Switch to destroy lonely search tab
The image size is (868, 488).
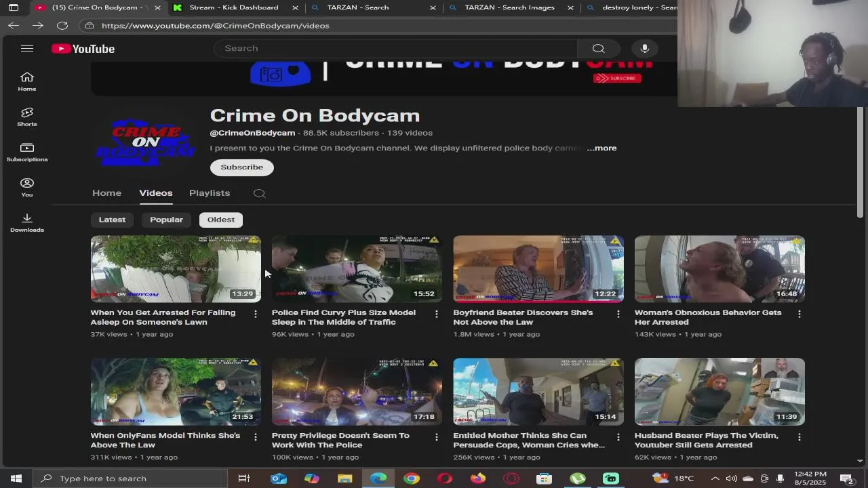[x=631, y=7]
